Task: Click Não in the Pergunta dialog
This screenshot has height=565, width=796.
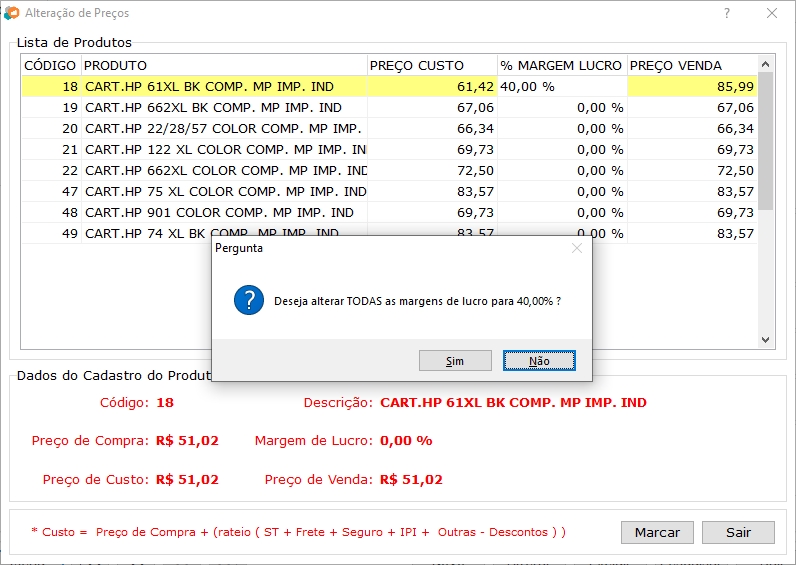Action: 539,361
